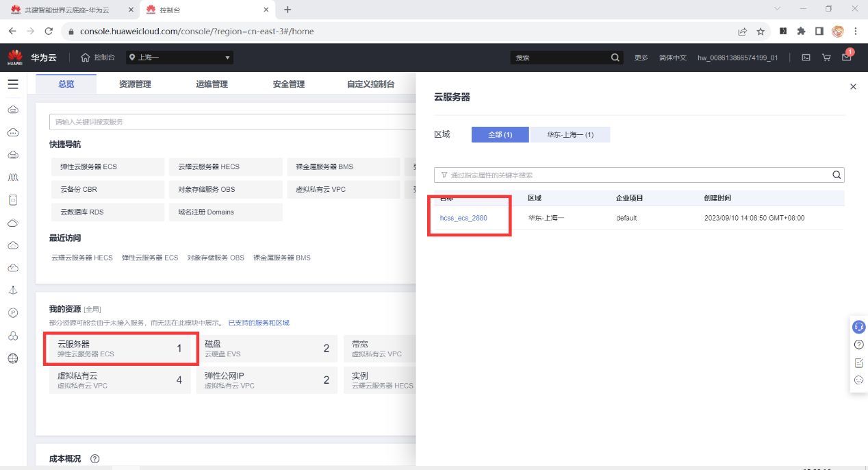Expand the 更多 menu in the header
The height and width of the screenshot is (470, 868).
pyautogui.click(x=641, y=58)
